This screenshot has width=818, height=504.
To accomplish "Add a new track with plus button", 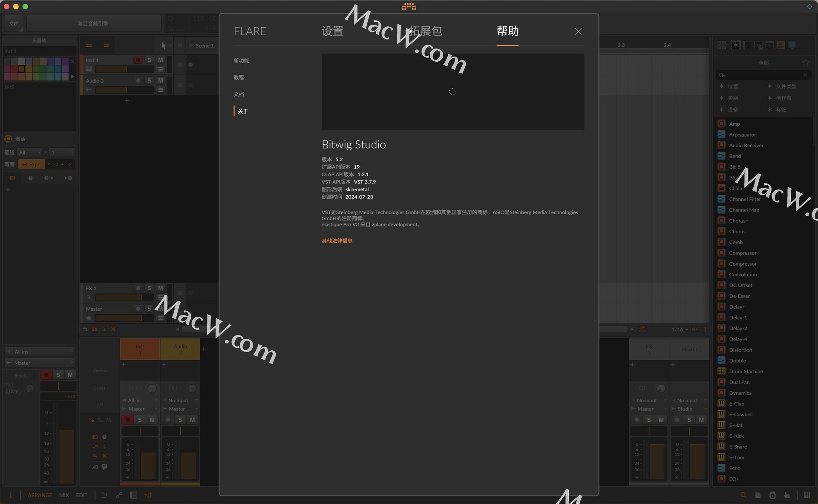I will pos(127,101).
